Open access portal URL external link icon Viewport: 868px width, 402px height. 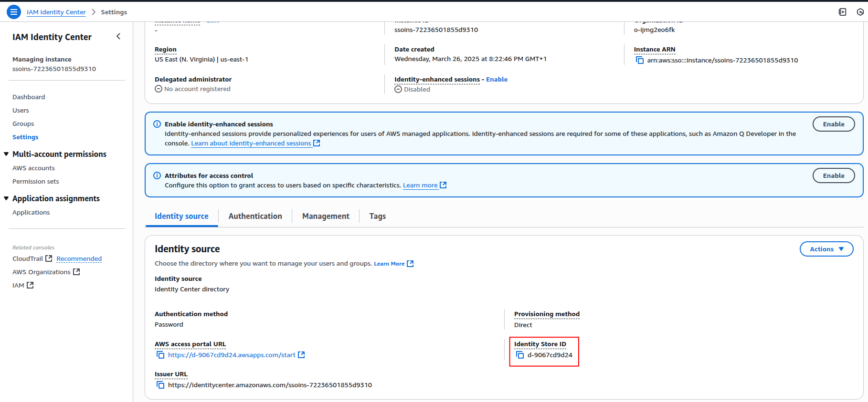pyautogui.click(x=301, y=355)
